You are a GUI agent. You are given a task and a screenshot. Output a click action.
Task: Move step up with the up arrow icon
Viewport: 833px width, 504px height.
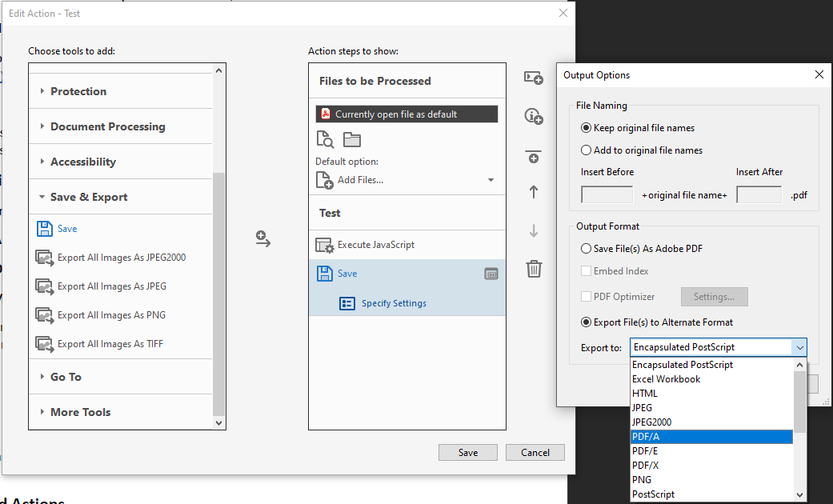(x=534, y=192)
